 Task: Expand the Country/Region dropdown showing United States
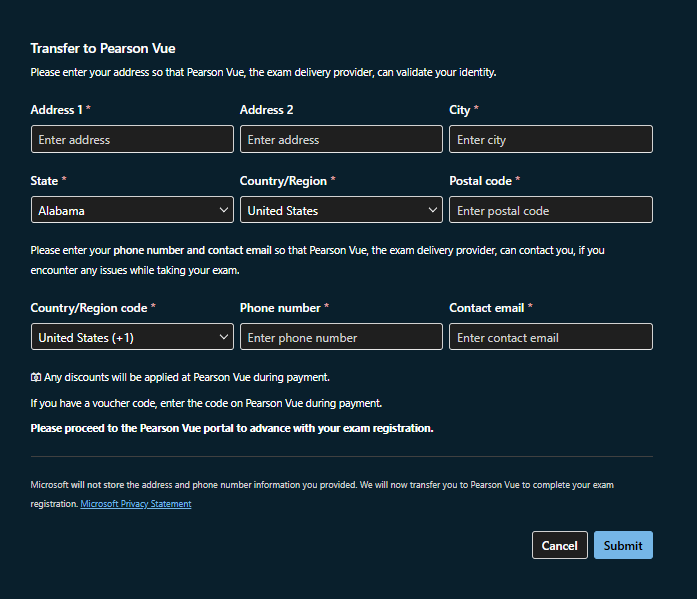pyautogui.click(x=341, y=210)
